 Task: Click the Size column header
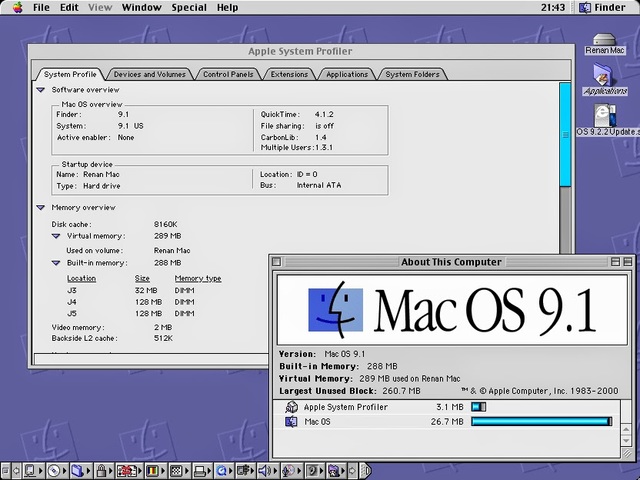point(142,278)
